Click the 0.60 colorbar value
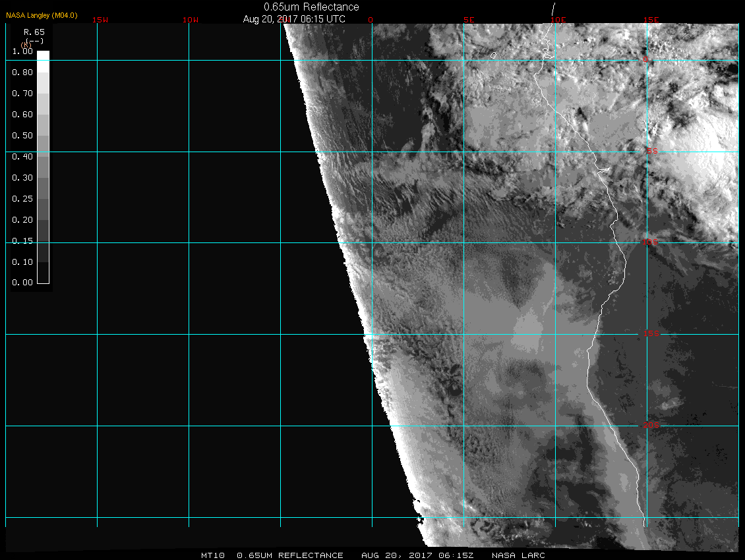745x560 pixels. pos(22,115)
